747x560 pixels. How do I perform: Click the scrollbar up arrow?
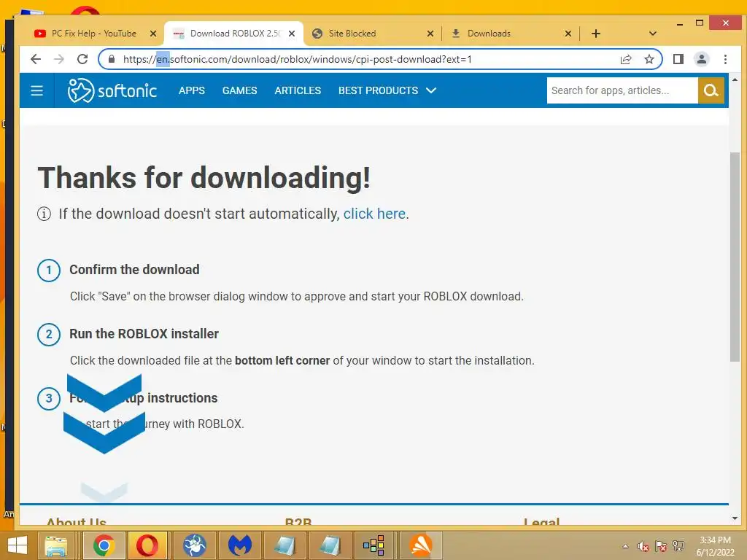point(735,79)
